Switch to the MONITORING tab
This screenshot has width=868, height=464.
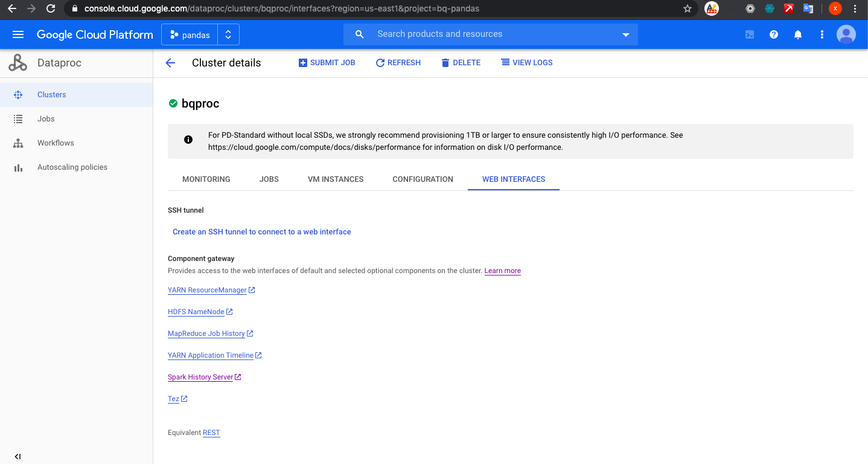click(x=206, y=179)
